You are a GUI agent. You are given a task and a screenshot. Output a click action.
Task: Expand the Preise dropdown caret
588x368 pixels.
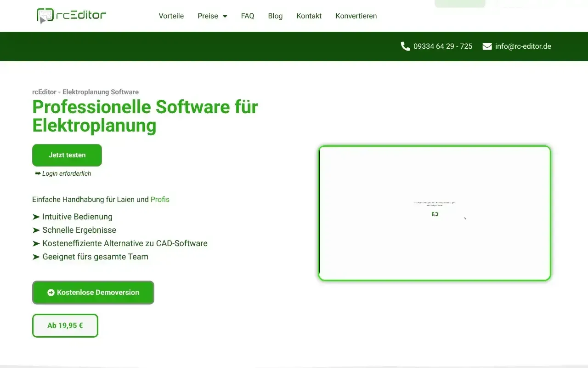(x=225, y=16)
